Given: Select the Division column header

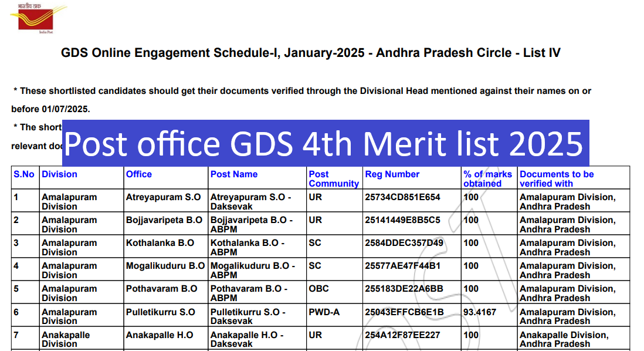Looking at the screenshot, I should pos(59,174).
